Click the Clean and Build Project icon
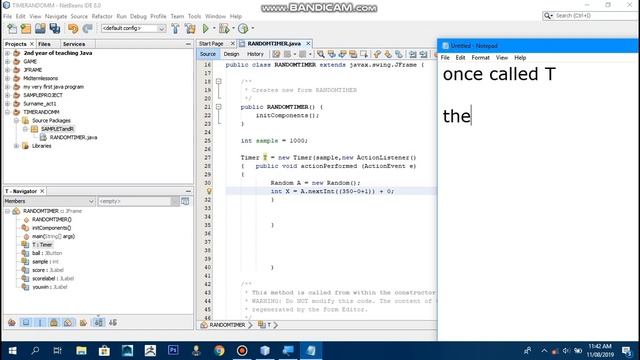 point(190,28)
